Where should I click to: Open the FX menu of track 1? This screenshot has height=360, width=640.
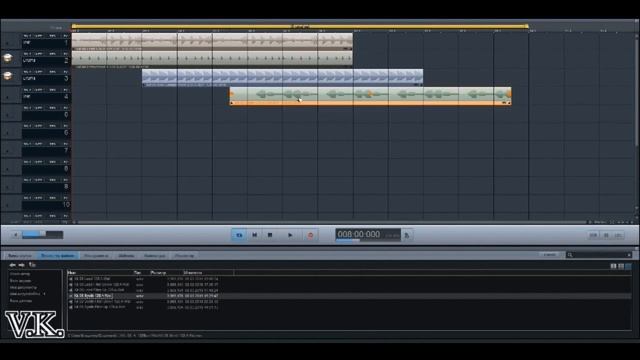pyautogui.click(x=66, y=36)
